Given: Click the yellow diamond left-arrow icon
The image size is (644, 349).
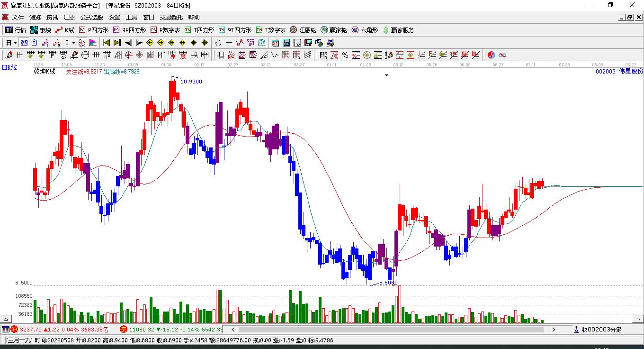Looking at the screenshot, I should click(x=150, y=43).
